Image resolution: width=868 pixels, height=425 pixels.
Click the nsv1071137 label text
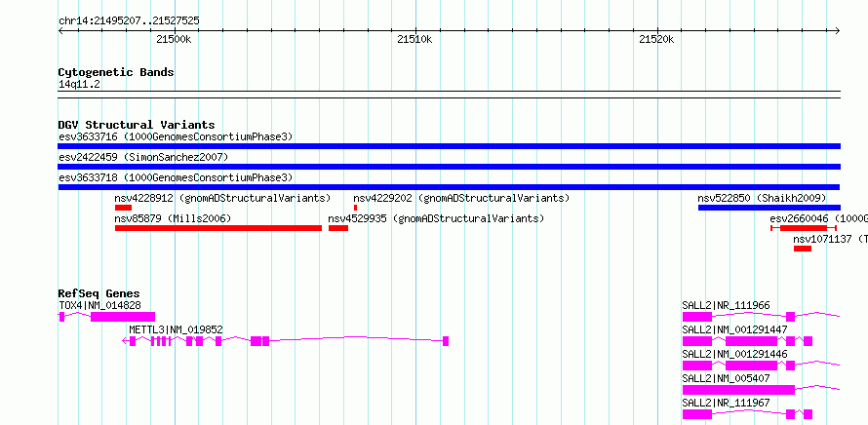[830, 239]
